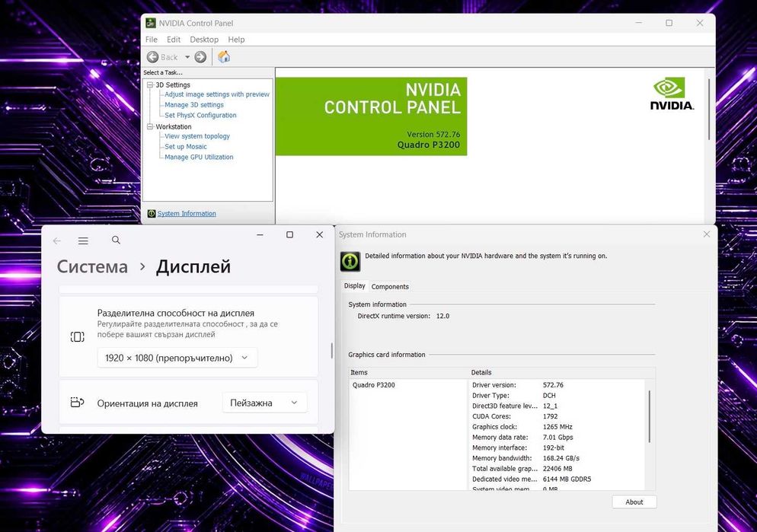
Task: Click the graphics card details scrollbar
Action: coord(650,417)
